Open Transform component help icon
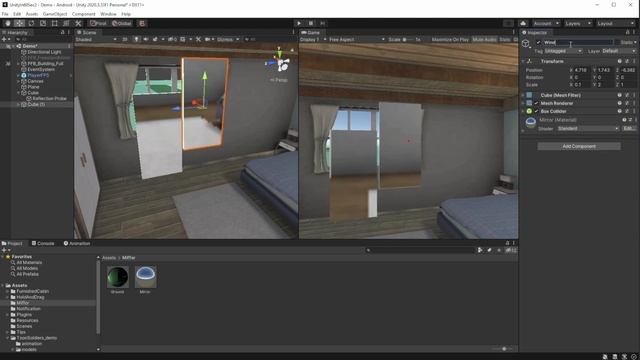 tap(620, 61)
